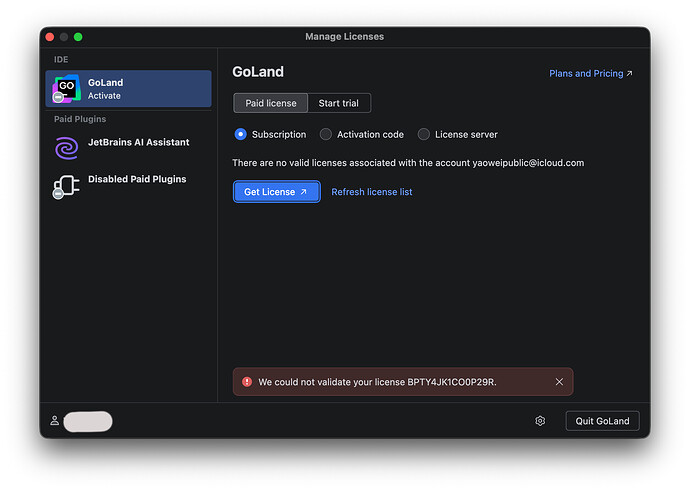Image resolution: width=690 pixels, height=491 pixels.
Task: Open the Plans and Pricing link
Action: click(591, 73)
